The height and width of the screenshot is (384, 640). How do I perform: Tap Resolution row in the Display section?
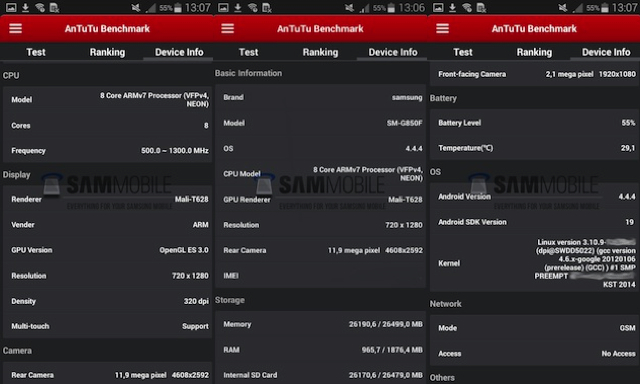click(x=108, y=275)
